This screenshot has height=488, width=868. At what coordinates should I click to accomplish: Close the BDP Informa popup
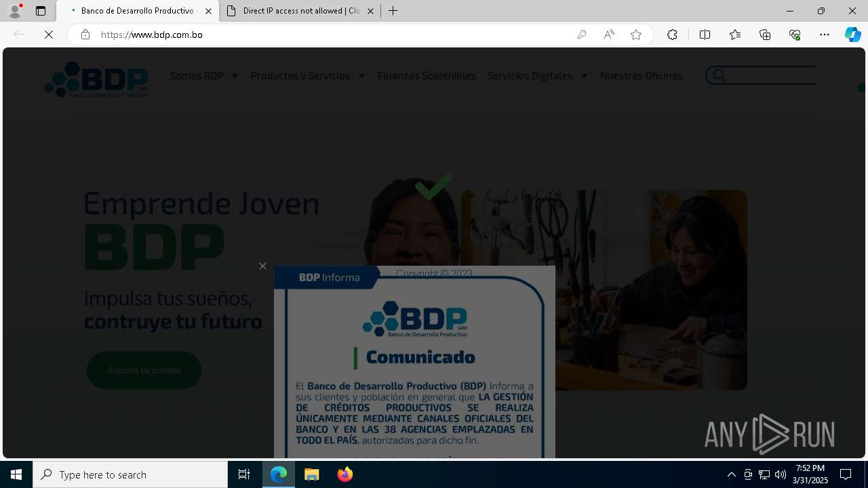click(262, 266)
